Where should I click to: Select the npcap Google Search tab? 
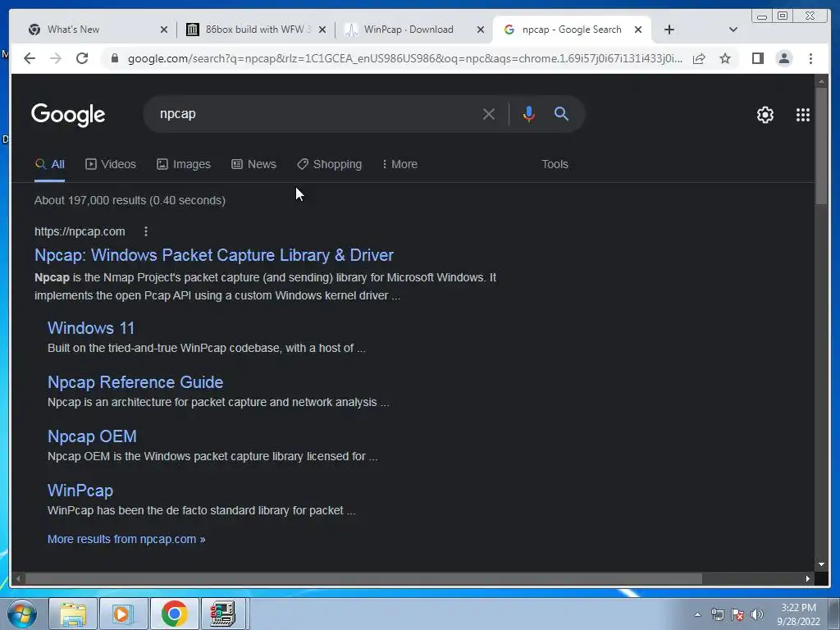pyautogui.click(x=571, y=30)
